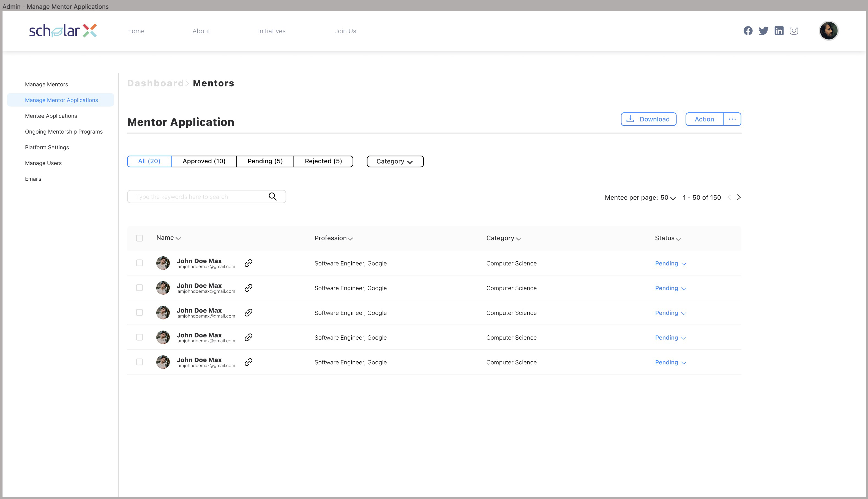Check the checkbox for the second John Doe Max
Image resolution: width=868 pixels, height=499 pixels.
point(139,288)
